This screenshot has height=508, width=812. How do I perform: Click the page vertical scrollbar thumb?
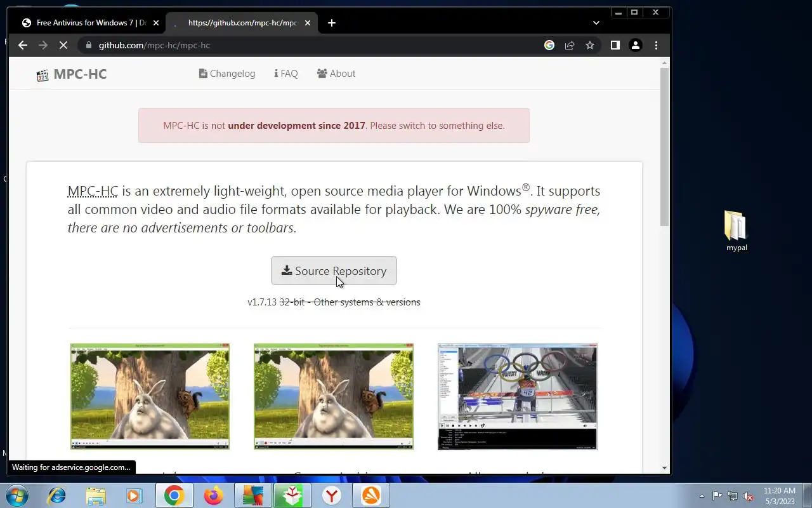pyautogui.click(x=665, y=146)
